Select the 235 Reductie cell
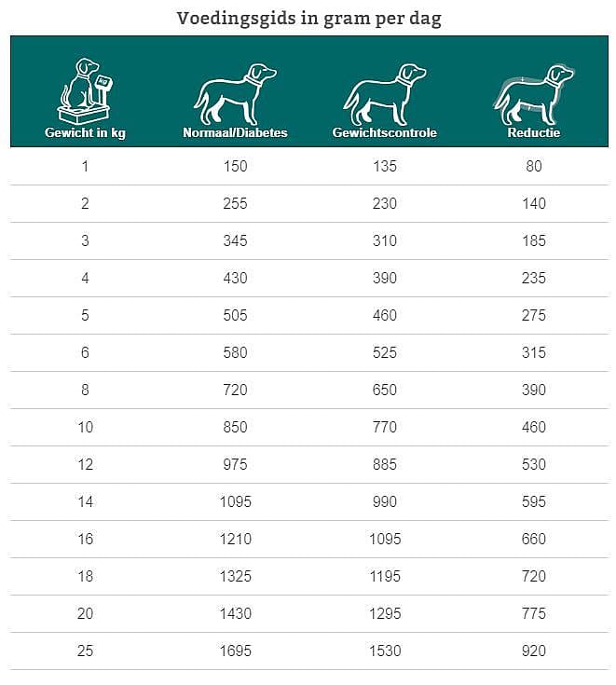Screen dimensions: 616x685 (x=534, y=279)
